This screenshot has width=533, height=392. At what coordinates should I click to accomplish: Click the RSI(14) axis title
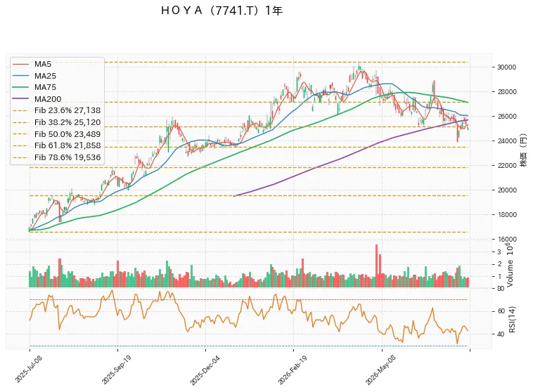click(x=513, y=320)
